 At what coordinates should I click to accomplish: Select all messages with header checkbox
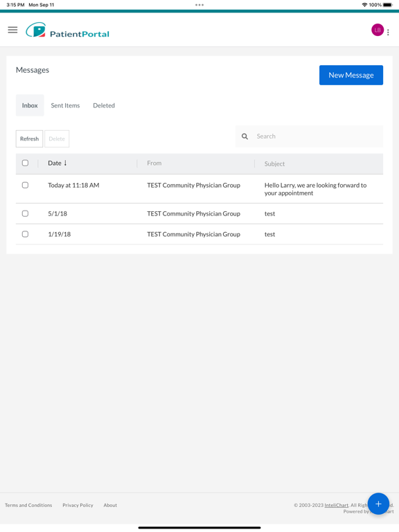[25, 163]
